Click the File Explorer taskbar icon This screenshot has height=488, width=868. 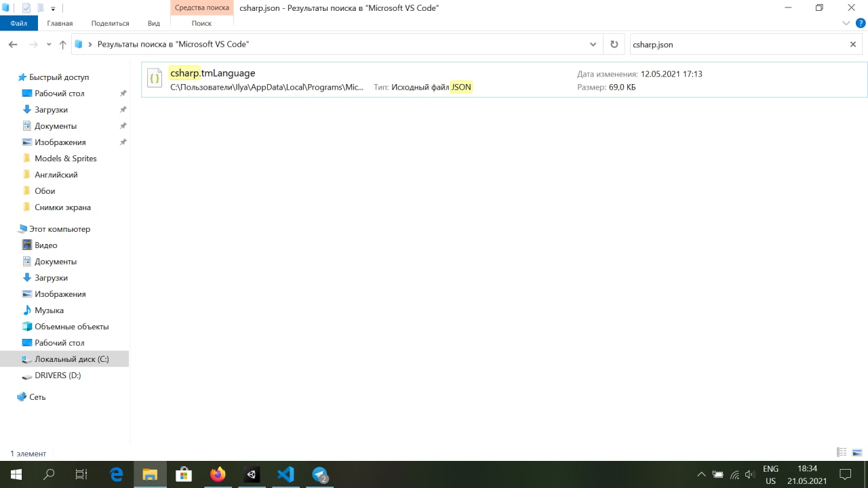click(150, 474)
